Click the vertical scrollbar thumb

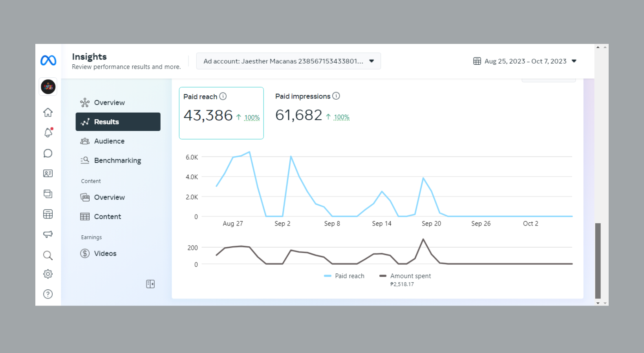click(x=598, y=260)
